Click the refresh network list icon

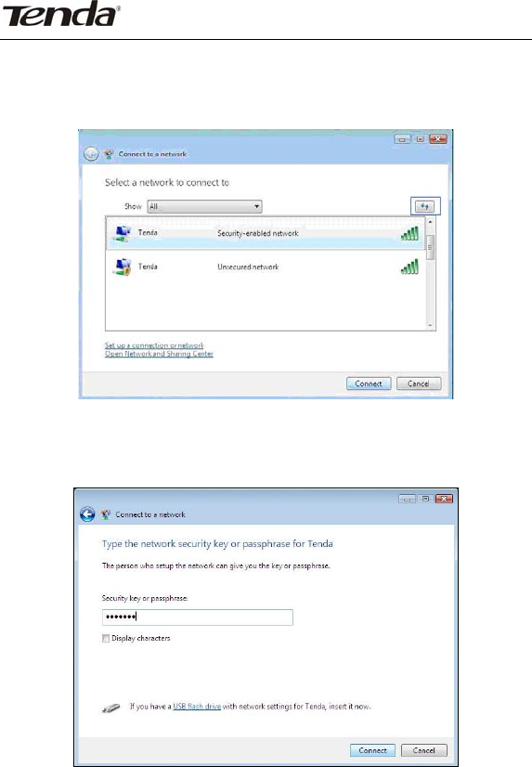coord(424,206)
